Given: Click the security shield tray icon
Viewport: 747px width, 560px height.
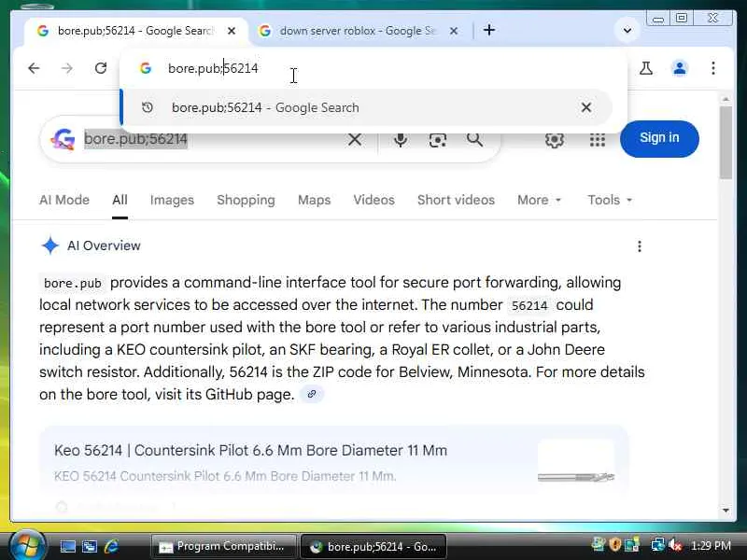Looking at the screenshot, I should 615,545.
